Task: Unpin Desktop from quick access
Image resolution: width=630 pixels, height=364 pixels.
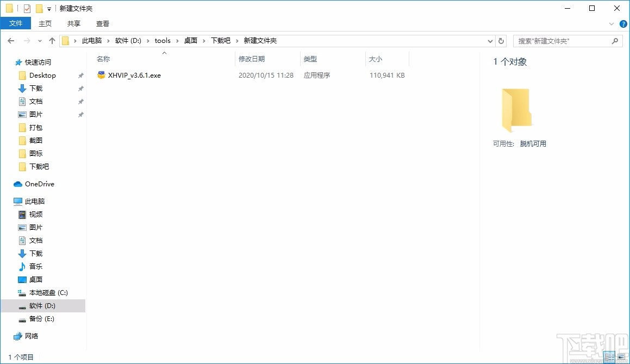Action: (80, 75)
